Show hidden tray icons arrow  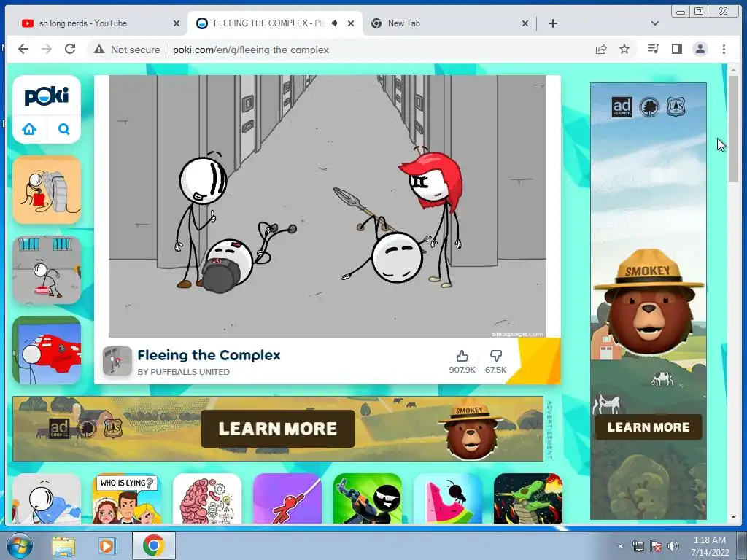click(x=620, y=546)
